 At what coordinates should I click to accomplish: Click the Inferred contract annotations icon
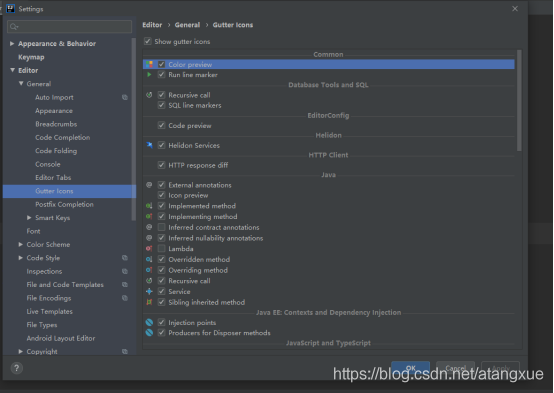(149, 227)
